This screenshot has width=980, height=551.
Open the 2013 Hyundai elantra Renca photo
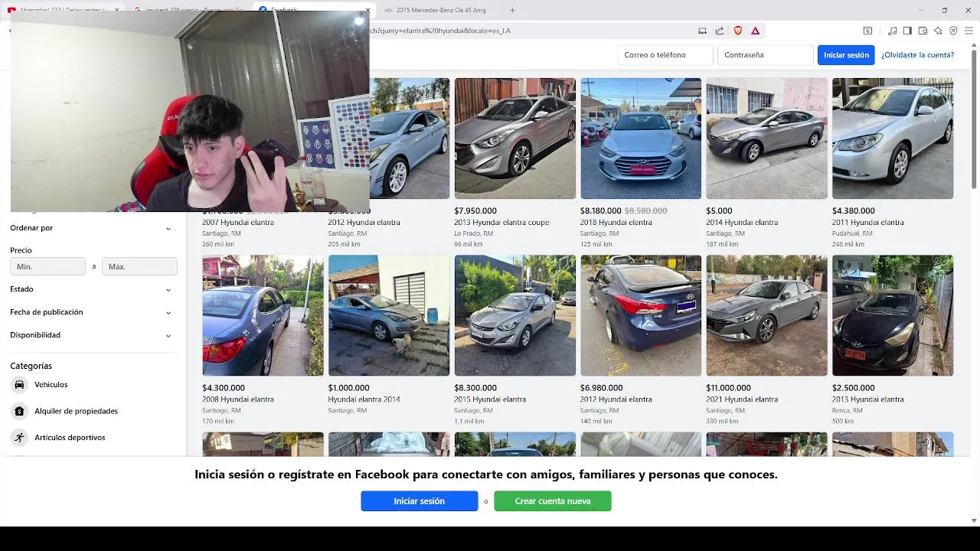click(x=893, y=315)
